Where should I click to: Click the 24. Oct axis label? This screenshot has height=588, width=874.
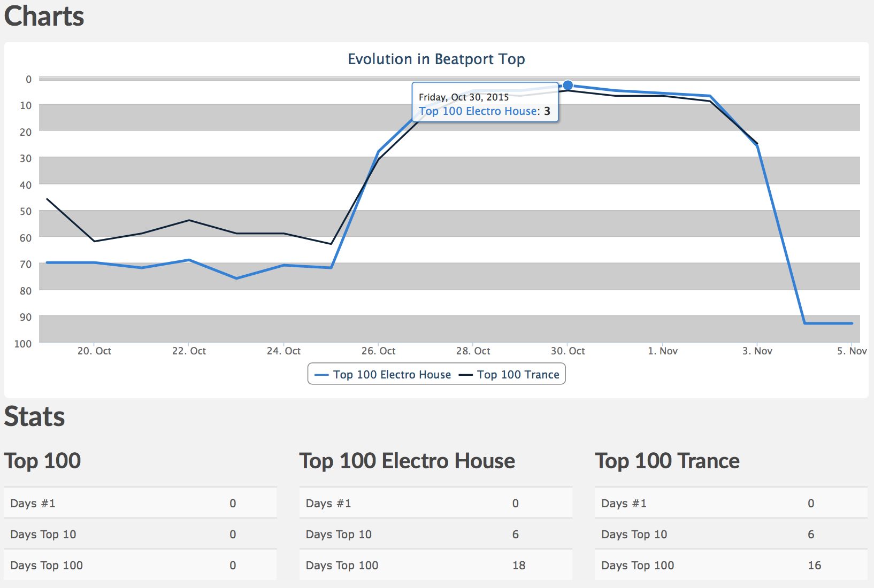(x=283, y=351)
